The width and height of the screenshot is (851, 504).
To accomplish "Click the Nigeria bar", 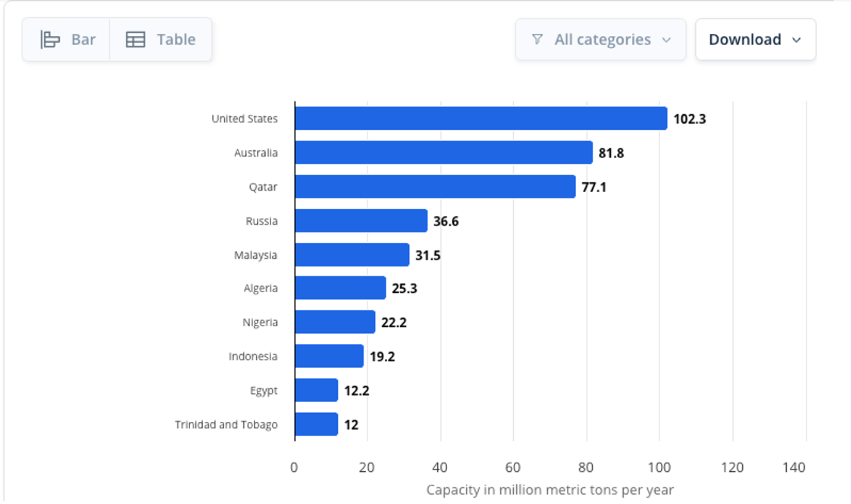I will pyautogui.click(x=335, y=322).
